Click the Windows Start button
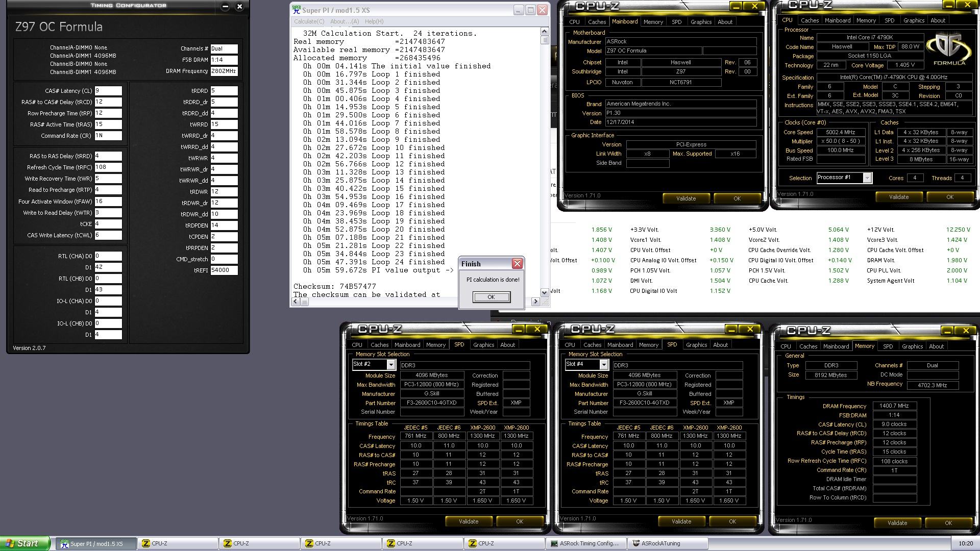The image size is (980, 551). pyautogui.click(x=26, y=543)
